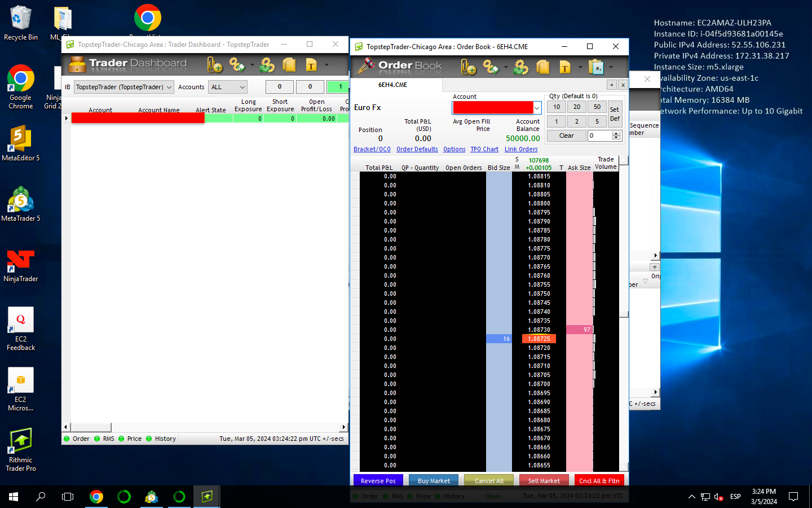
Task: Open the Rithmic Trader Pro desktop shortcut
Action: (x=21, y=450)
